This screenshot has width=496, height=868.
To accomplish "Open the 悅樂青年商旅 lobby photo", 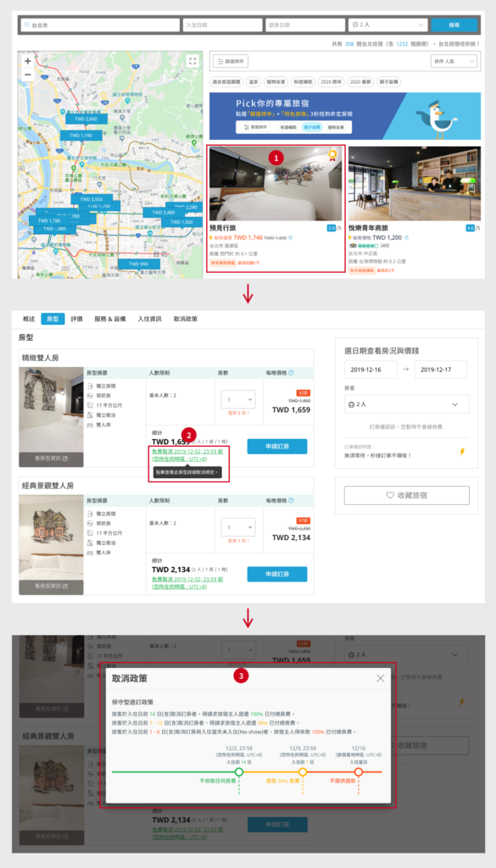I will 415,184.
